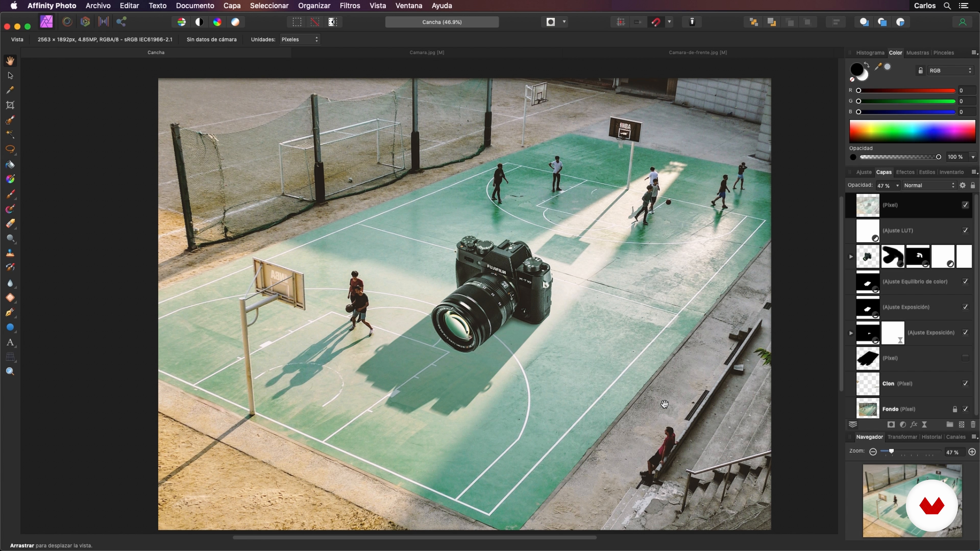Switch to the Efectos panel tab
Viewport: 980px width, 551px height.
tap(905, 172)
